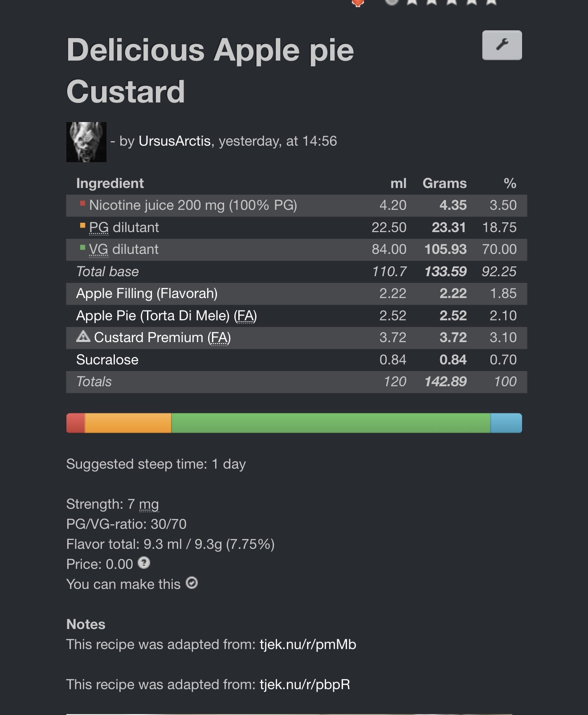The width and height of the screenshot is (588, 715).
Task: Click the grey clear-rating circle icon
Action: tap(391, 2)
